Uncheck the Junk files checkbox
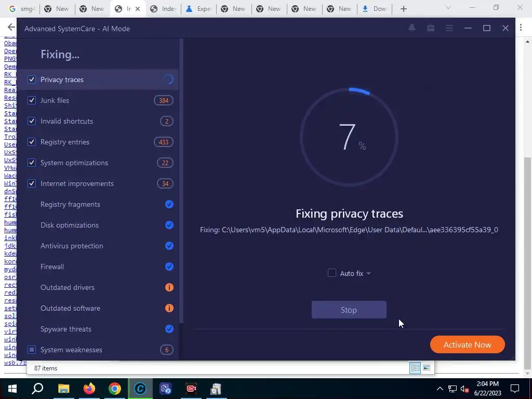This screenshot has height=399, width=532. coord(32,100)
